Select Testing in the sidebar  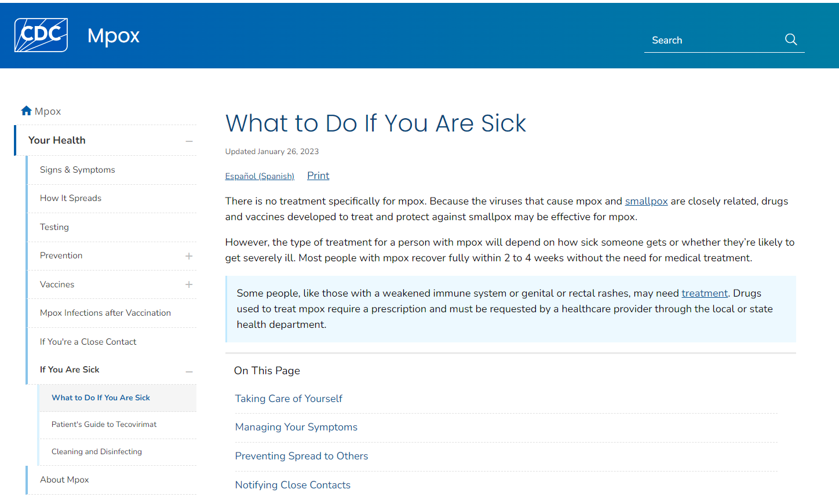click(54, 227)
